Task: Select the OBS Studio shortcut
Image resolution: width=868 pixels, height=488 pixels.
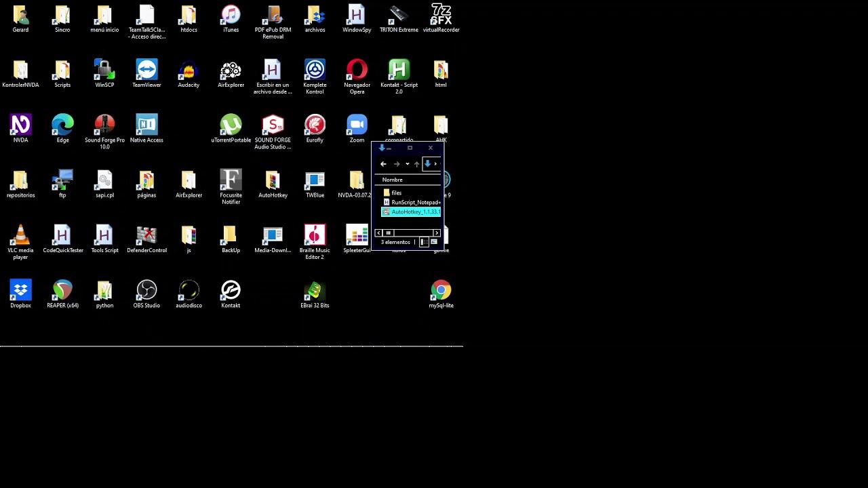Action: click(146, 294)
